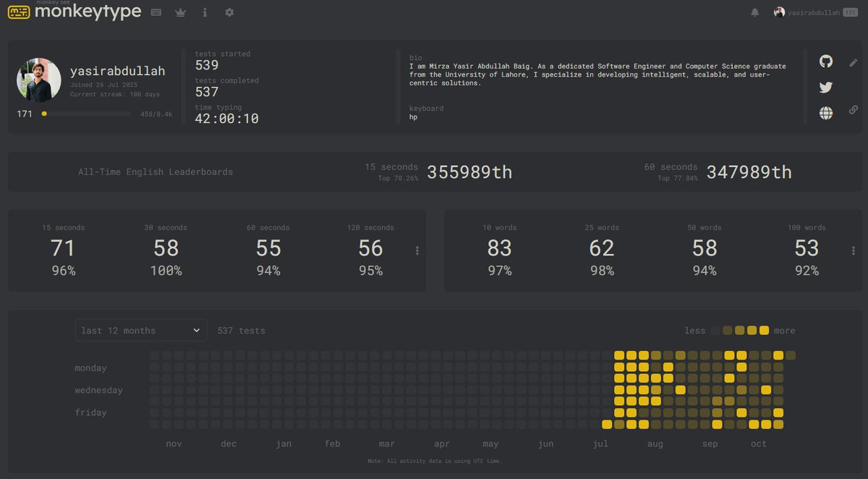Click the 60 seconds rank 347989th
The image size is (868, 479).
click(x=749, y=172)
